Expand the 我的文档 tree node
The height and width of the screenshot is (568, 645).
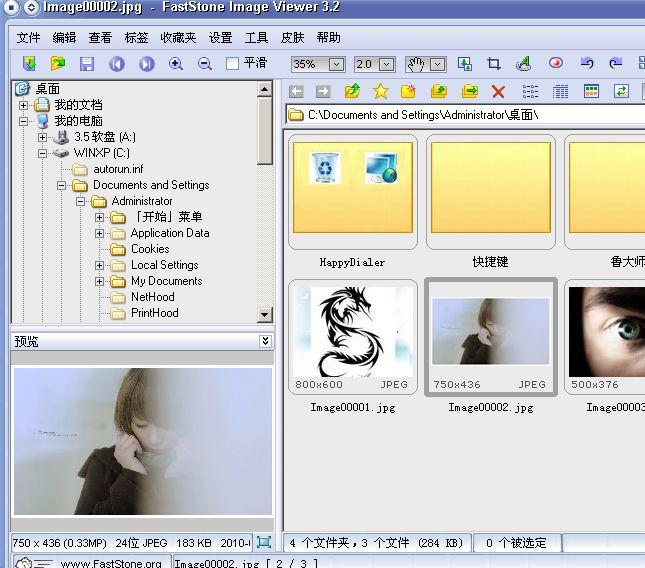[x=23, y=105]
